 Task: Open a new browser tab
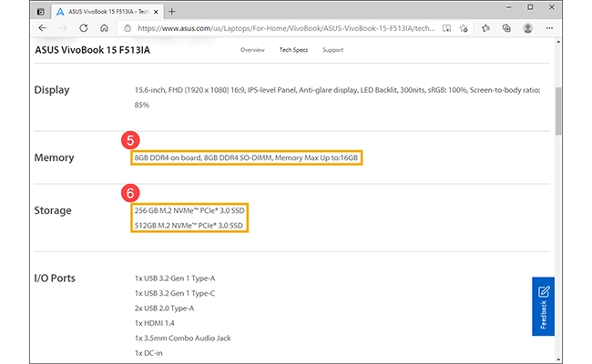pyautogui.click(x=172, y=12)
